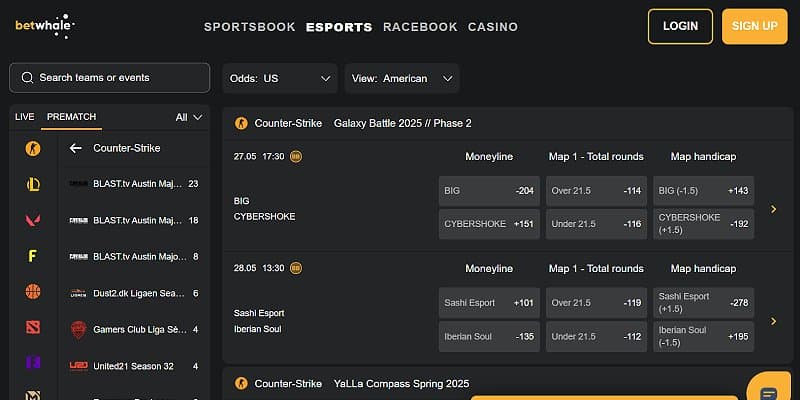
Task: Open the Sportsbook section
Action: pyautogui.click(x=250, y=27)
